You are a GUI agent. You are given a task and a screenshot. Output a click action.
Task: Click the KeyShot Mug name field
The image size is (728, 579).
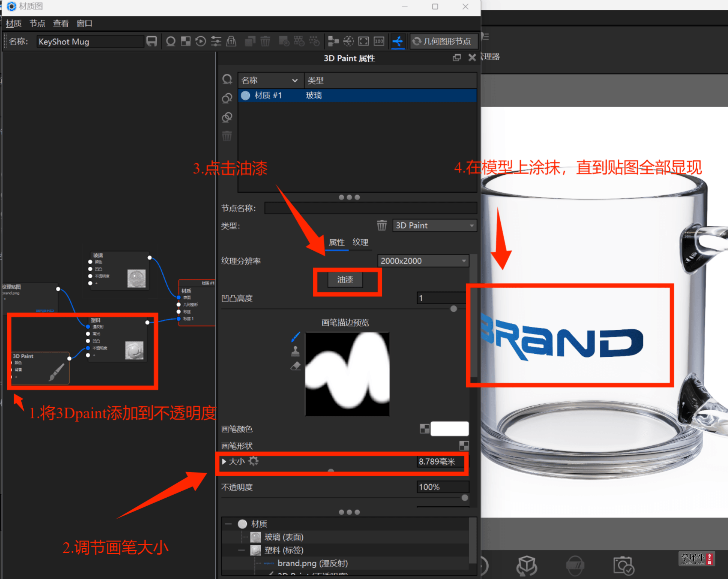pyautogui.click(x=90, y=41)
